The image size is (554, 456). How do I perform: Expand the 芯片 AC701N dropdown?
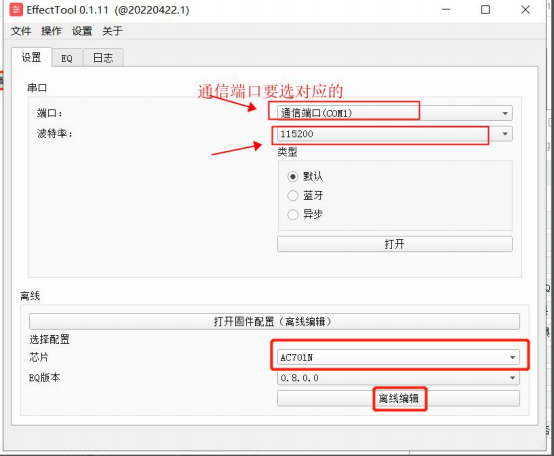coord(398,357)
